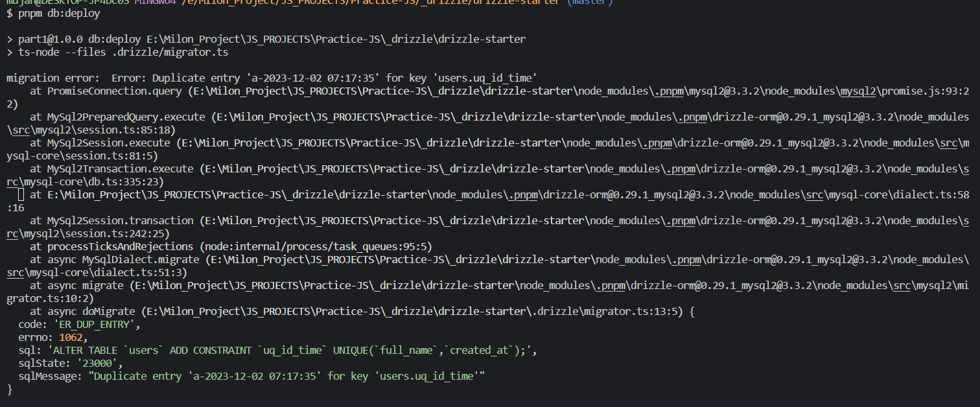This screenshot has width=980, height=407.
Task: Click the code value 'ER_DUP_ENTRY'
Action: coord(94,324)
